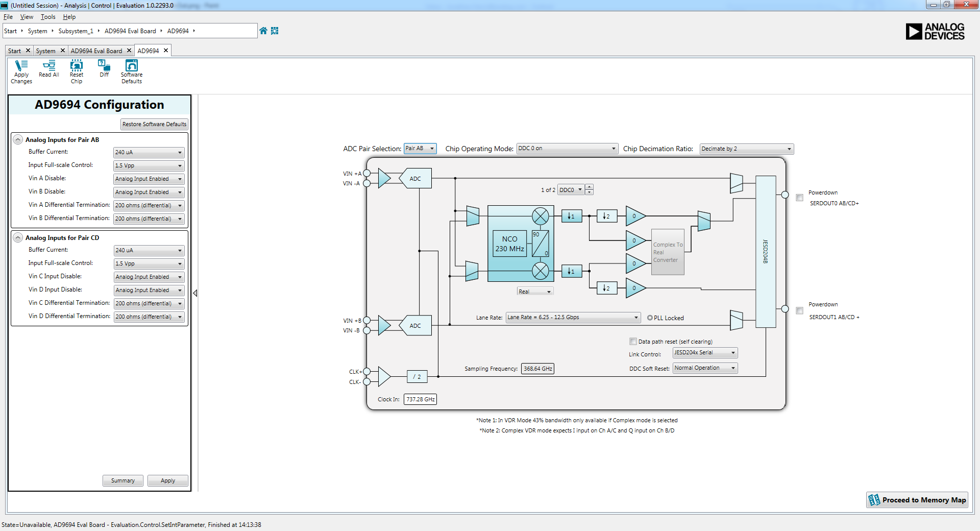
Task: Collapse the Analog Inputs for Pair AB section
Action: click(18, 139)
